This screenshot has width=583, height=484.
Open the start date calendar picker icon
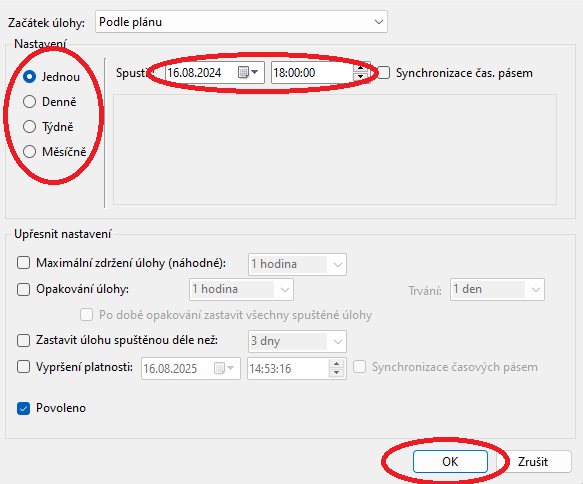(x=248, y=72)
